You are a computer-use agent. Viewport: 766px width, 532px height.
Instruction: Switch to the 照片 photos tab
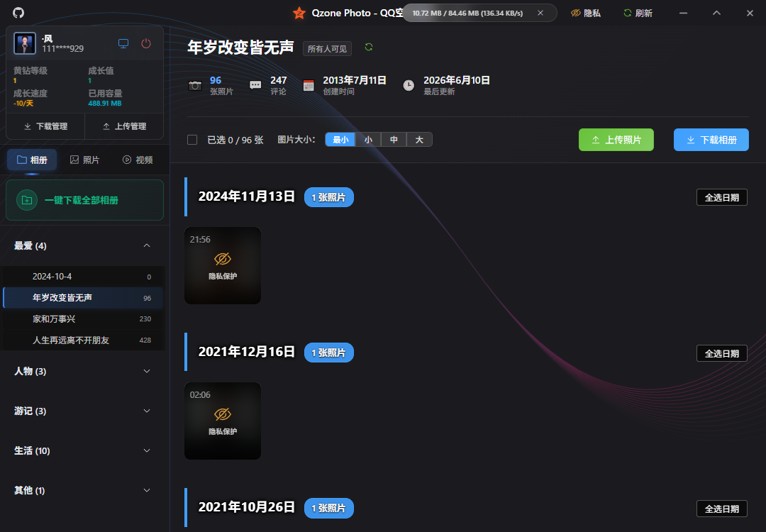click(84, 160)
